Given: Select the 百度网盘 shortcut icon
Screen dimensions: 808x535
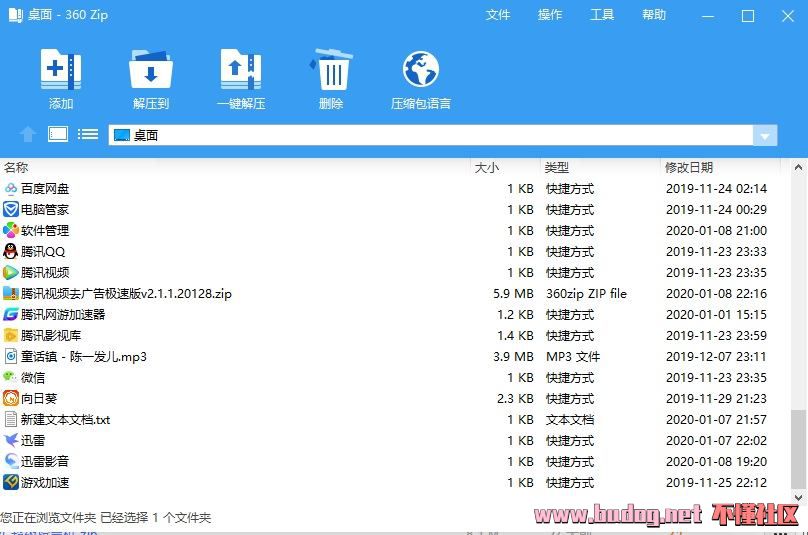Looking at the screenshot, I should (10, 189).
